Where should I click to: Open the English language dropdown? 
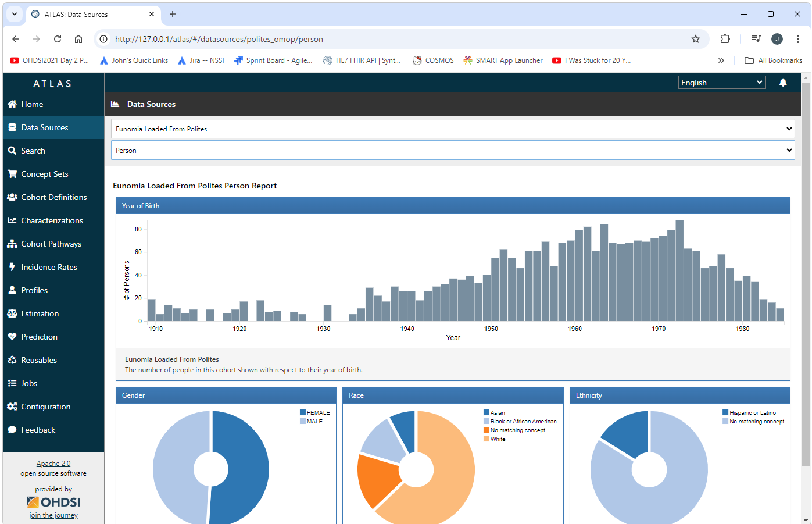722,83
